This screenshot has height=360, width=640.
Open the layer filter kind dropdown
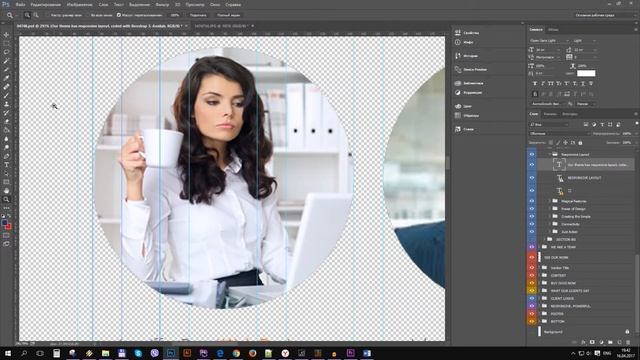[x=549, y=124]
